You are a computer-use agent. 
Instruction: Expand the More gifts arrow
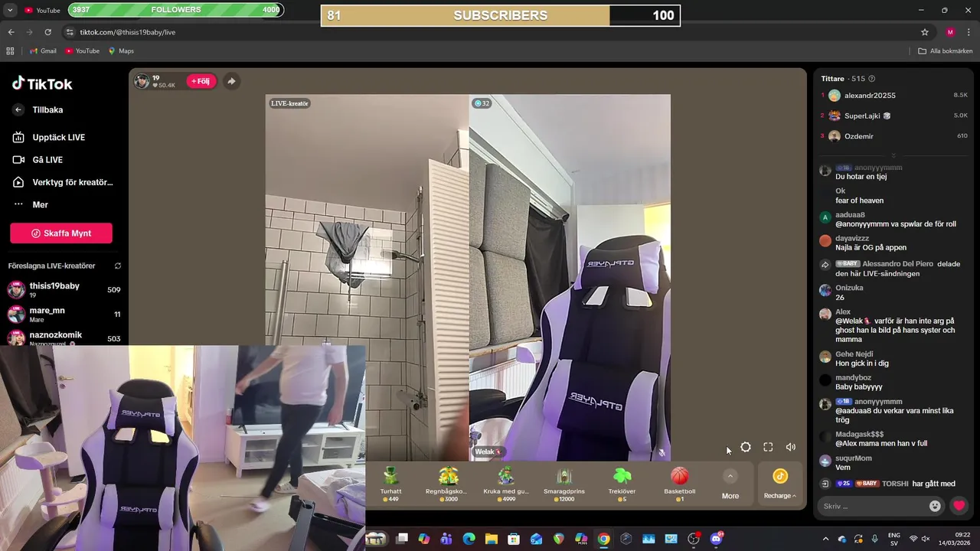coord(730,476)
